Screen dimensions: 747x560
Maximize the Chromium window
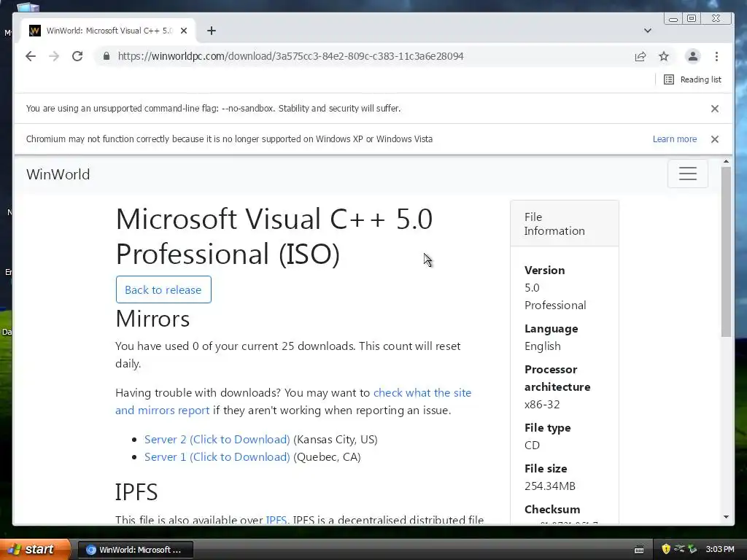tap(692, 18)
